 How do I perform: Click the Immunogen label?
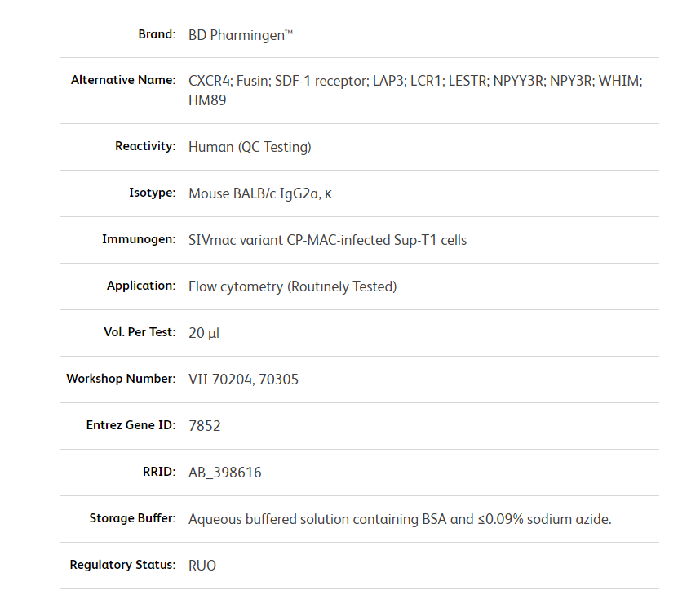pyautogui.click(x=139, y=239)
